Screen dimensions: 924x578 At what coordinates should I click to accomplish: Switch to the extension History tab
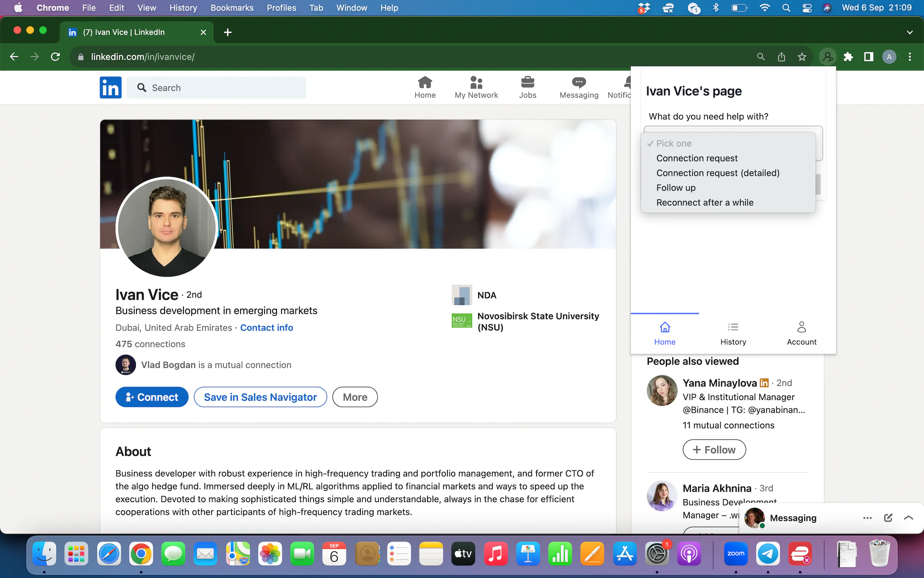coord(733,333)
